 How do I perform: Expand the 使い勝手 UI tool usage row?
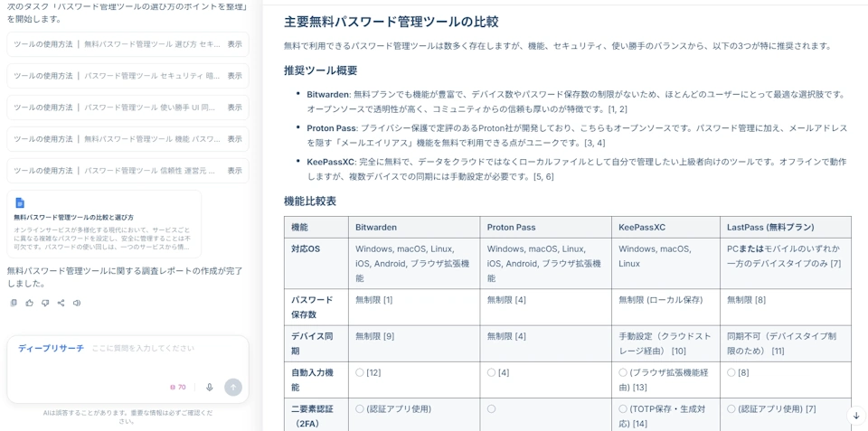pos(234,108)
